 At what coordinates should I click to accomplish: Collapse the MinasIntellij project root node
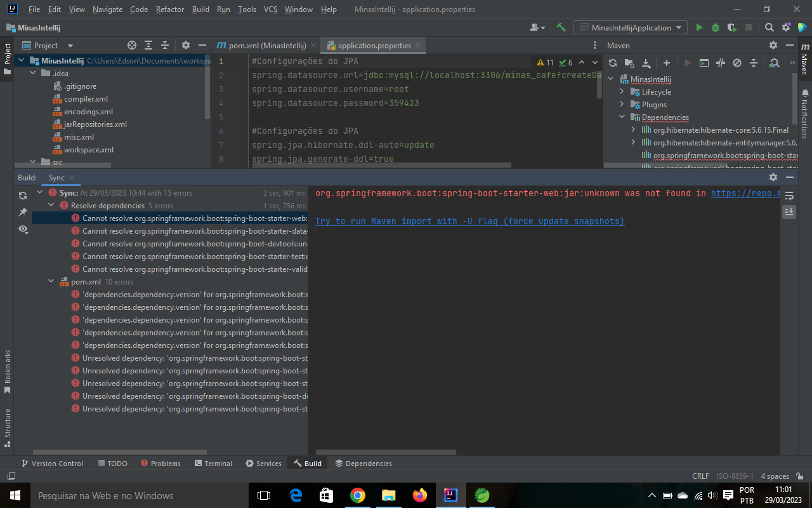(20, 61)
